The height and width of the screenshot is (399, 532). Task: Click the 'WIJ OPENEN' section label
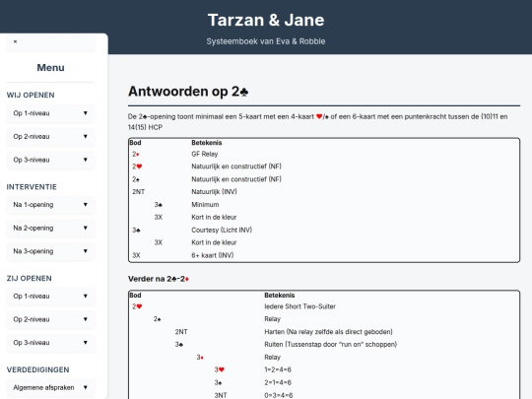(x=31, y=95)
